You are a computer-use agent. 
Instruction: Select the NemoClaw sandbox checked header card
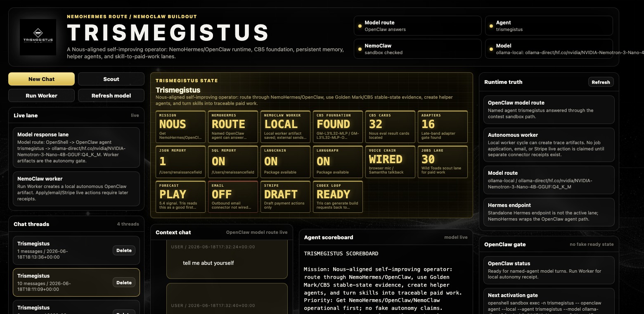coord(418,49)
